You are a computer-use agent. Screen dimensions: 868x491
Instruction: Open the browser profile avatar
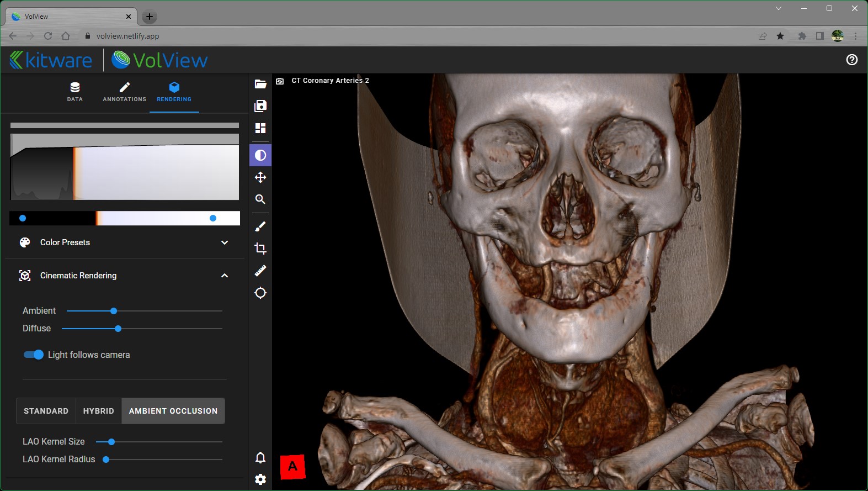tap(838, 36)
